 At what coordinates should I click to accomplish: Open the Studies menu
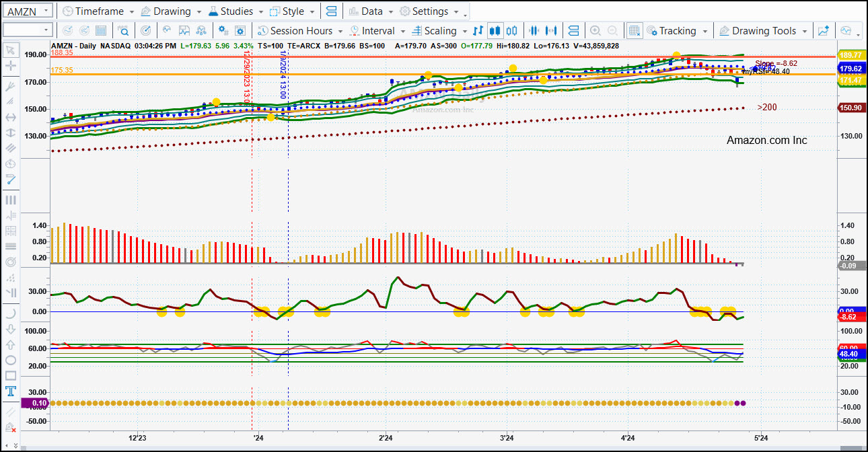pyautogui.click(x=236, y=11)
